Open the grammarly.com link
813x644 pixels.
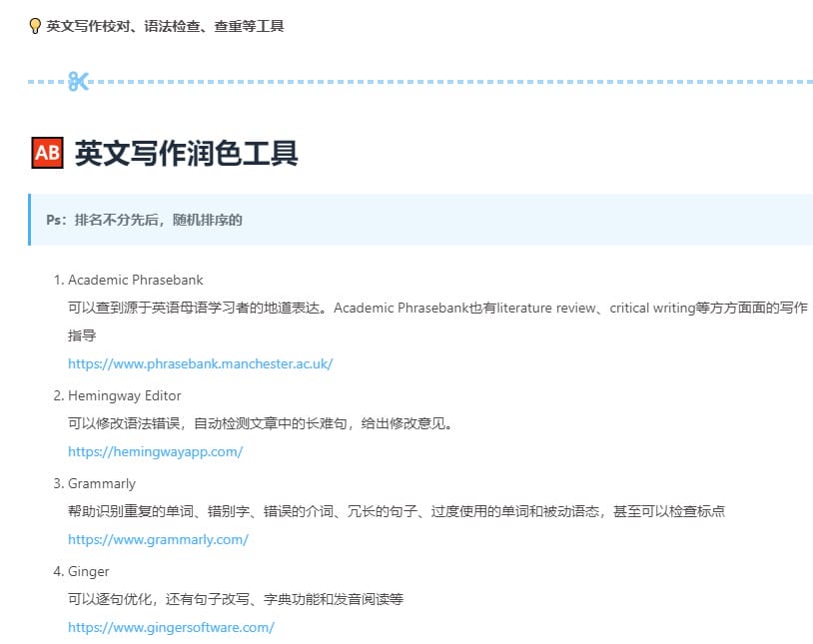pos(158,539)
